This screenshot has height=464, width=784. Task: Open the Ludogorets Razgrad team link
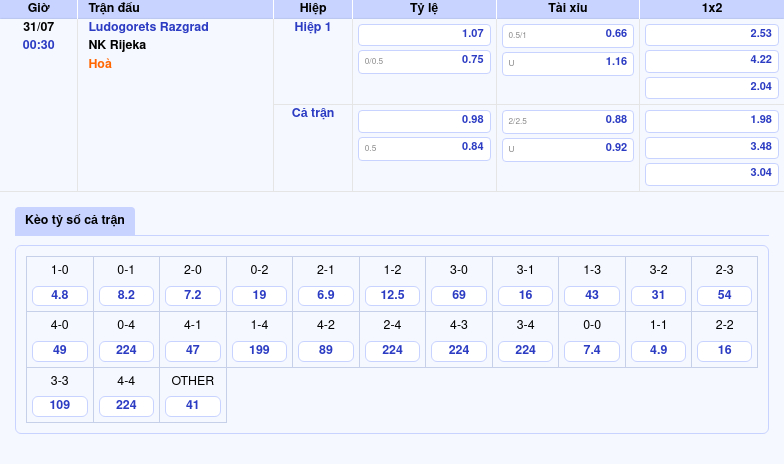click(x=148, y=27)
